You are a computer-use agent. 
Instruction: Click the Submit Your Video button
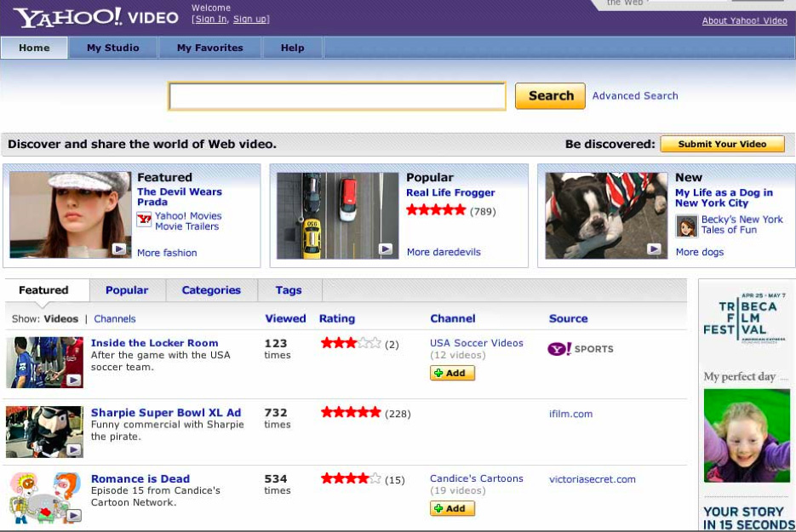point(723,144)
